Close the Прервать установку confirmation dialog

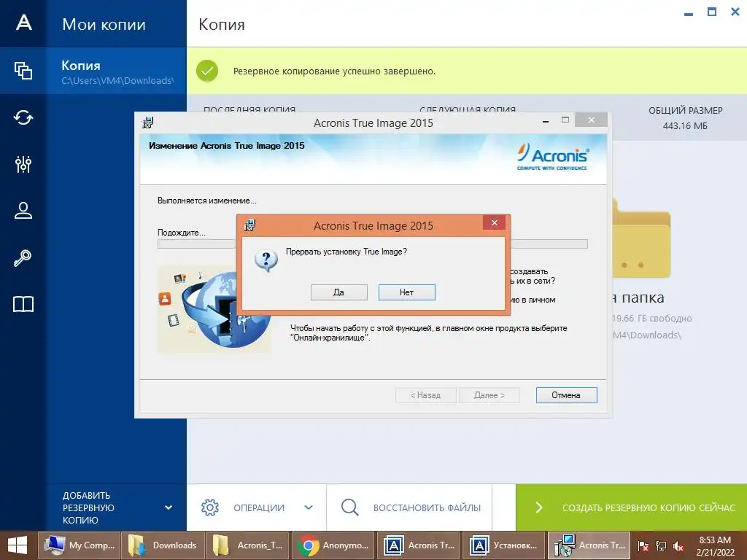coord(494,223)
